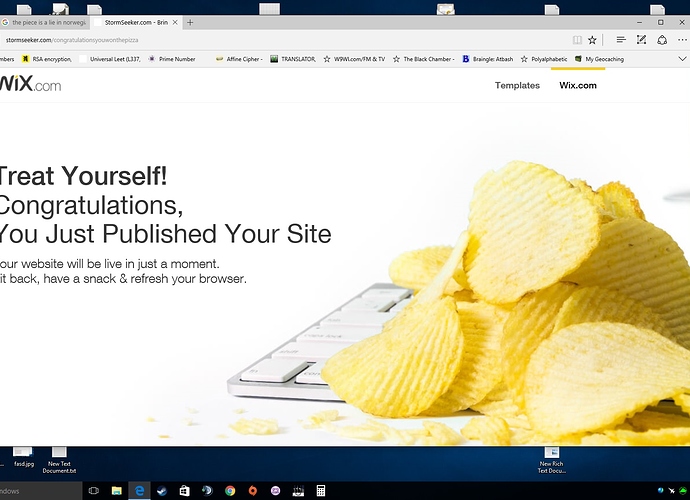Open Google Chrome from the taskbar
690x500 pixels.
[230, 491]
